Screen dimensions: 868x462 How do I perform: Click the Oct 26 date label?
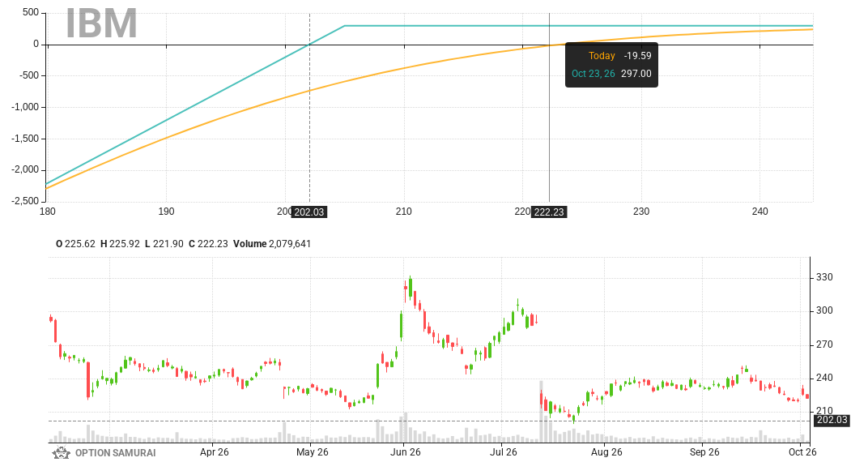tap(802, 452)
